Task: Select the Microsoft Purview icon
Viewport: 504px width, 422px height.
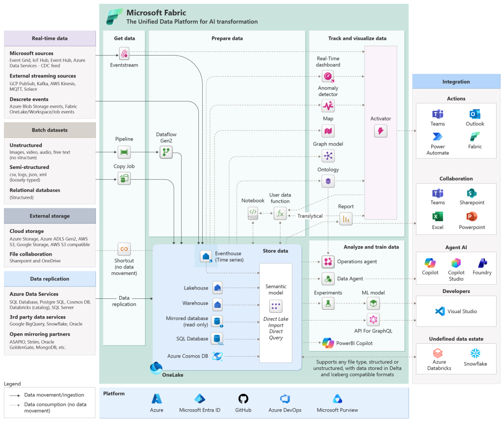Action: coord(337,399)
